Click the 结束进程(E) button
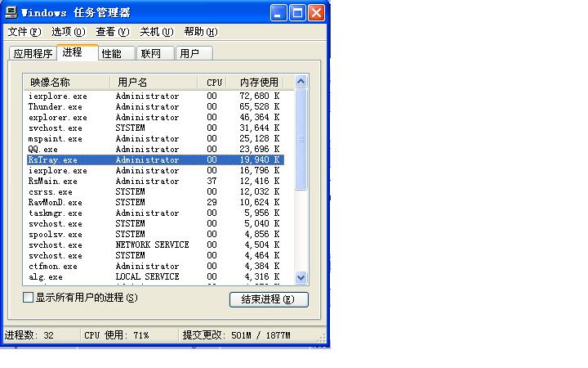This screenshot has width=588, height=368. point(269,299)
